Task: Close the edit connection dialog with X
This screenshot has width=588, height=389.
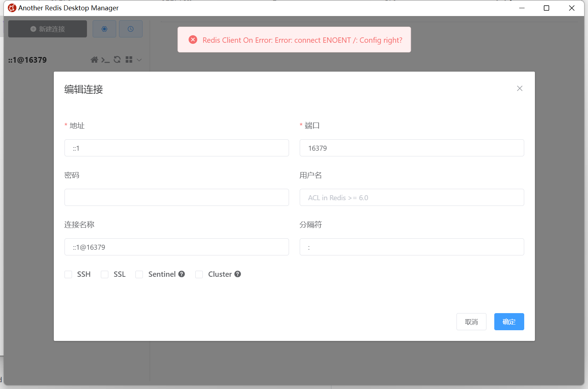Action: 520,88
